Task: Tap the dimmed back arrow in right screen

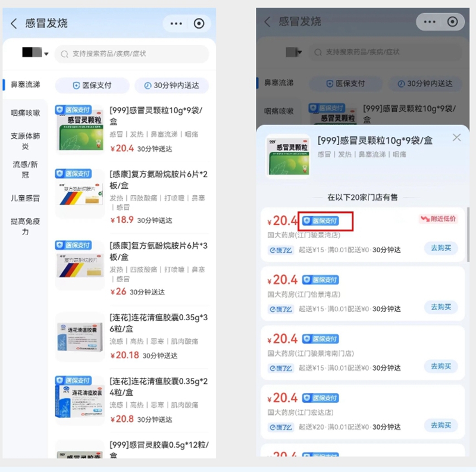Action: (267, 22)
